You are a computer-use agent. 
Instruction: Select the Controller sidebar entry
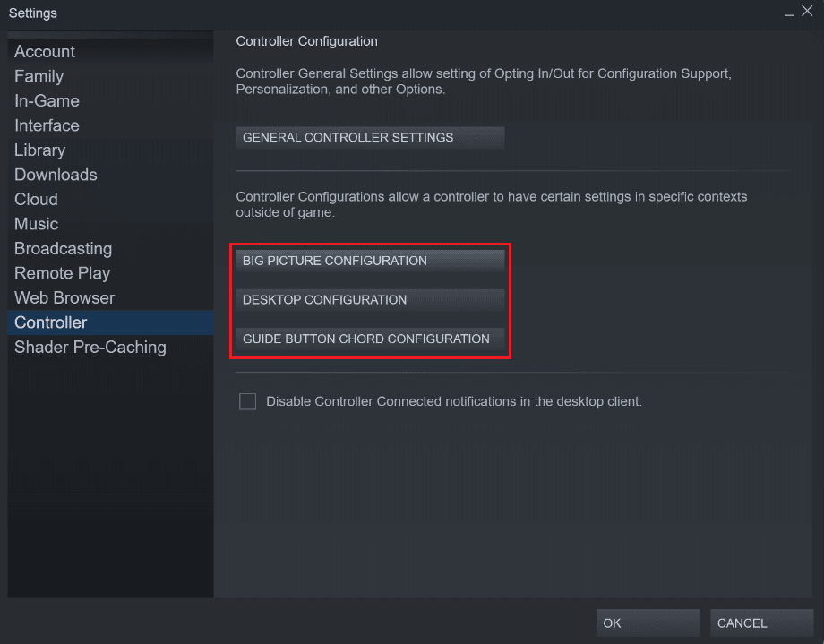(x=110, y=322)
